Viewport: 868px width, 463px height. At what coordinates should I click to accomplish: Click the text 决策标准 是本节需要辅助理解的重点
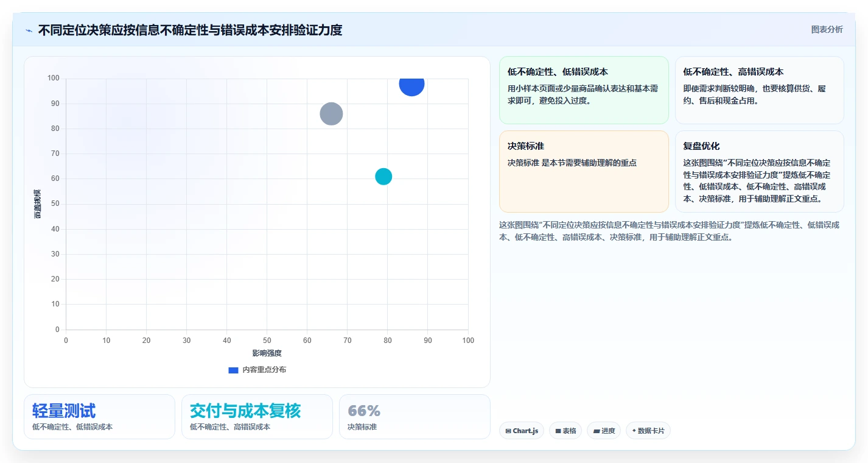pos(572,163)
